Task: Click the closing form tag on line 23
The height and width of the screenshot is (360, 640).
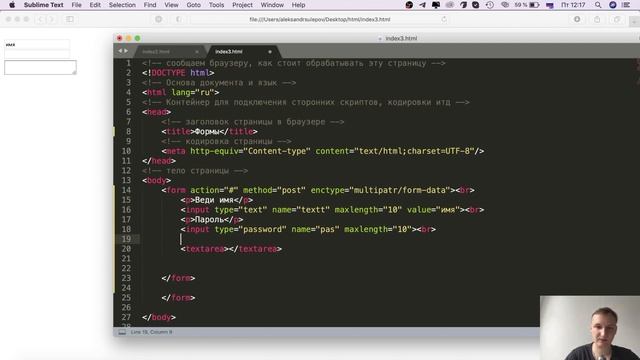Action: pos(178,278)
